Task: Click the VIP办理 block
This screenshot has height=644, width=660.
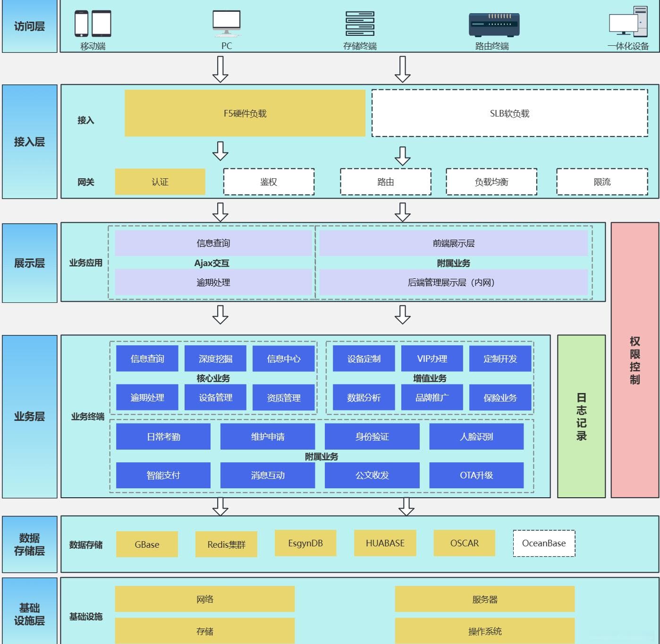Action: click(432, 359)
